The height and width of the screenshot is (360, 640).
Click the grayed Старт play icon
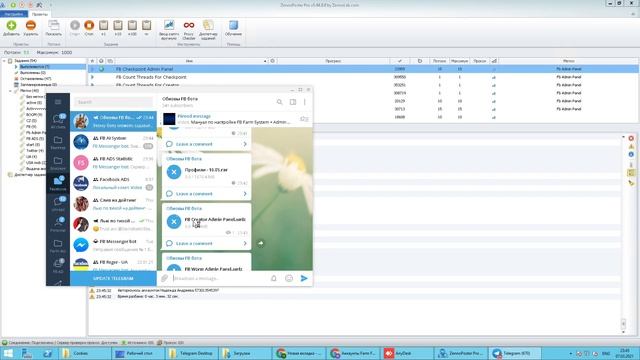coord(75,25)
